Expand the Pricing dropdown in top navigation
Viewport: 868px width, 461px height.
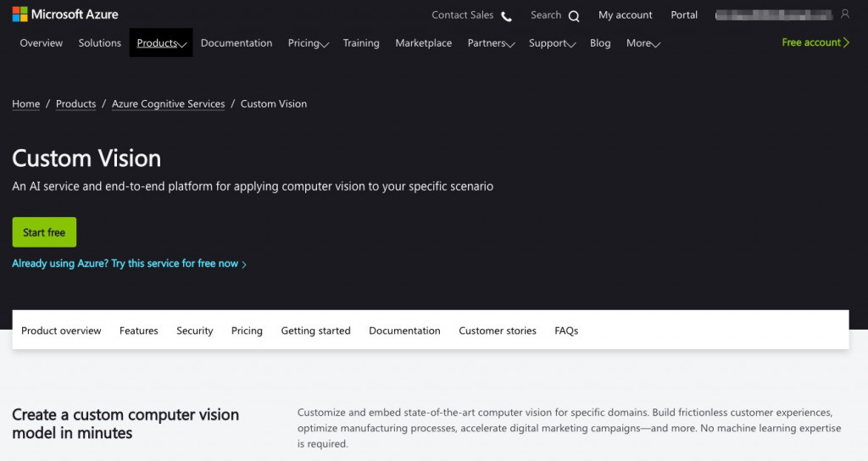click(x=308, y=43)
